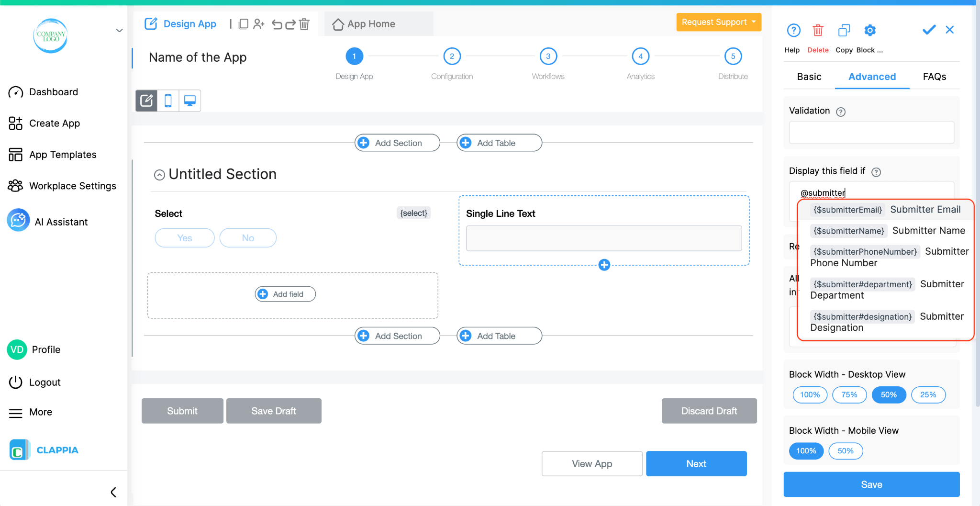Screen dimensions: 980x506
Task: Switch to Advanced tab
Action: [x=872, y=77]
